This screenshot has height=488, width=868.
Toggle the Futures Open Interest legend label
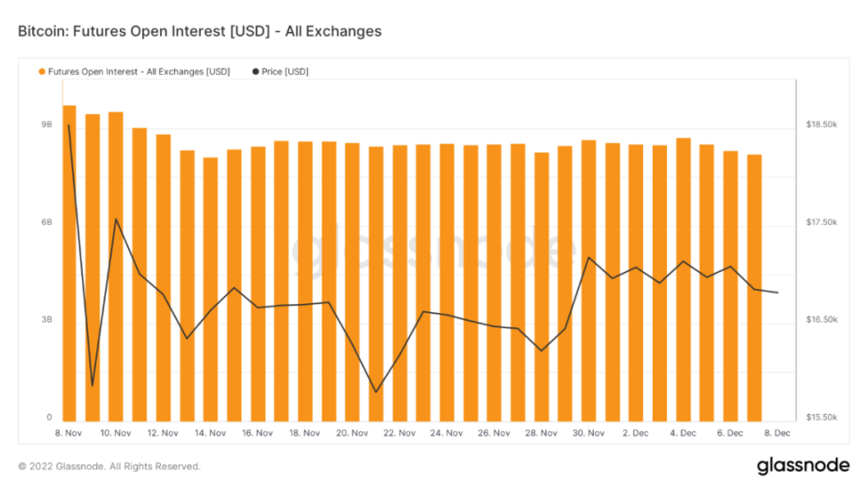pos(138,71)
